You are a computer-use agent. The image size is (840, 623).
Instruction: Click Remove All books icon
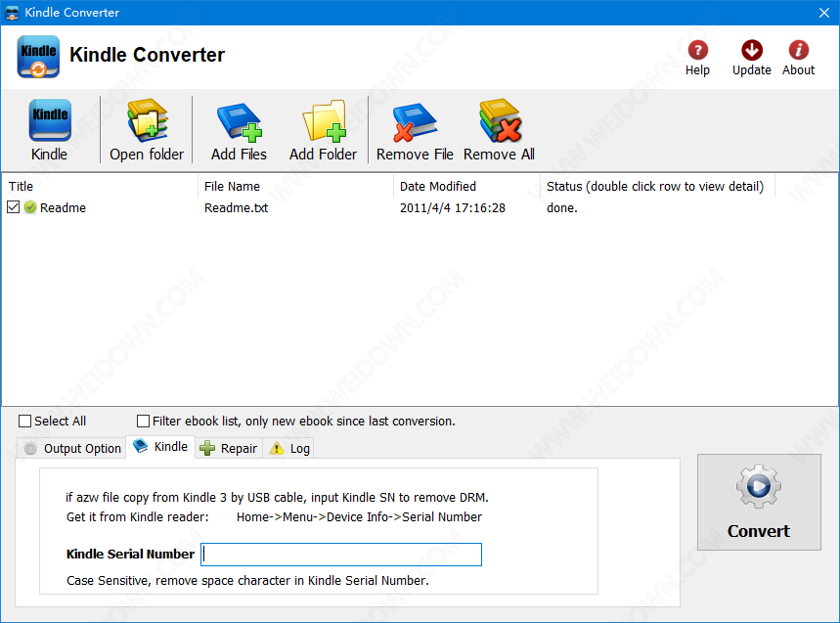coord(499,121)
